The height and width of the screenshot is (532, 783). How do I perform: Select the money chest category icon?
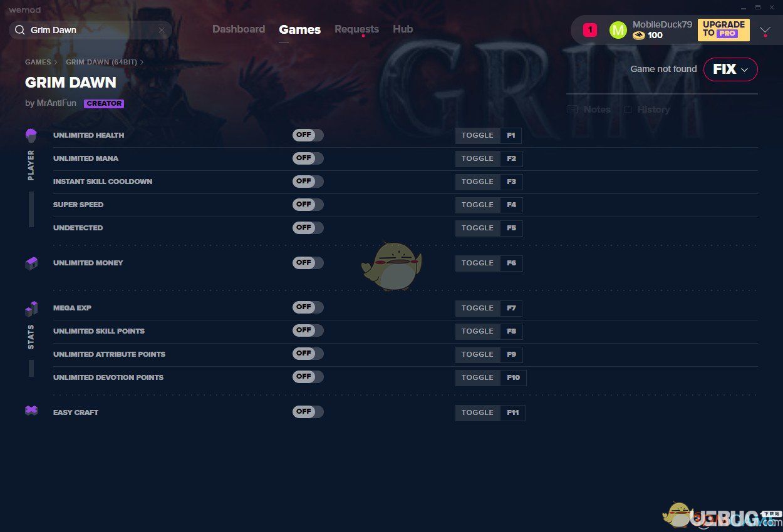tap(31, 263)
